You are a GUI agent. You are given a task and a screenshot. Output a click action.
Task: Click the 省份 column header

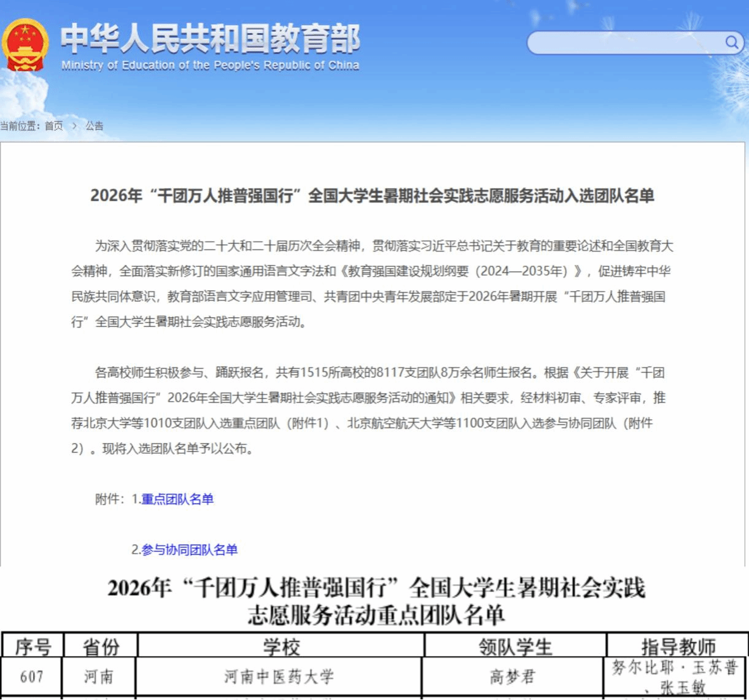coord(101,646)
